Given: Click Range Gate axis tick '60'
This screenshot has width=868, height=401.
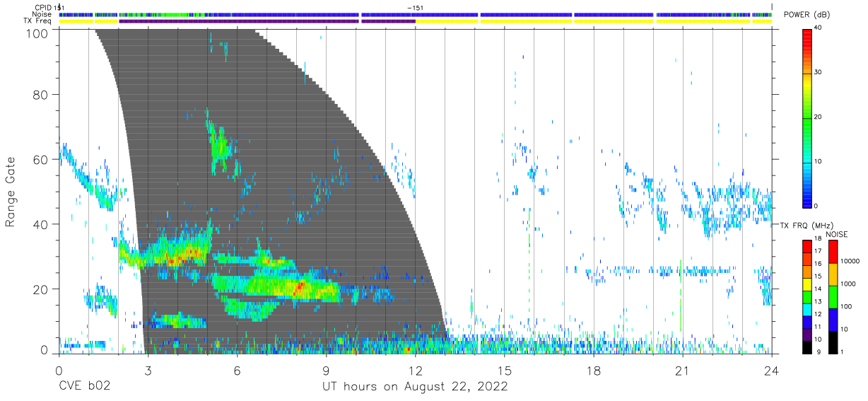Looking at the screenshot, I should coord(42,160).
